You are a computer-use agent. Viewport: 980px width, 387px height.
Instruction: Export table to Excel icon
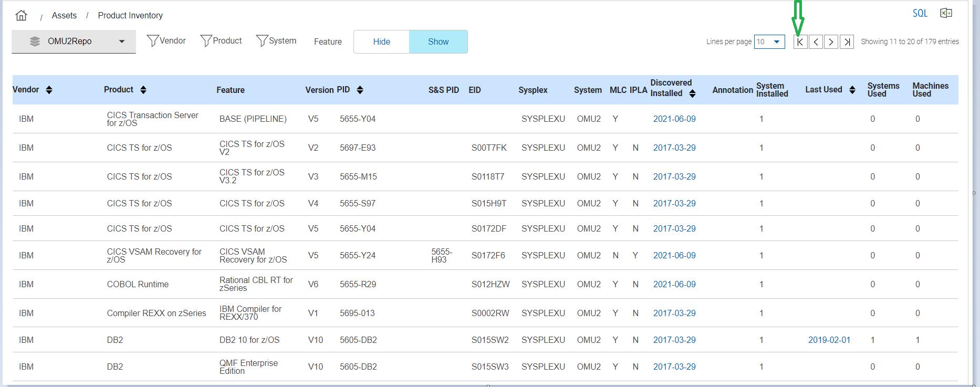[x=946, y=13]
